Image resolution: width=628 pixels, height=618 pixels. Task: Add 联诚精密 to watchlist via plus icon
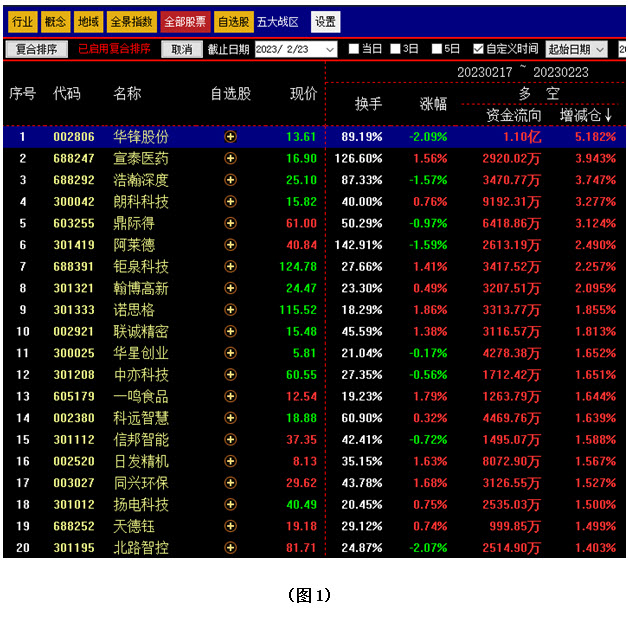(x=230, y=332)
